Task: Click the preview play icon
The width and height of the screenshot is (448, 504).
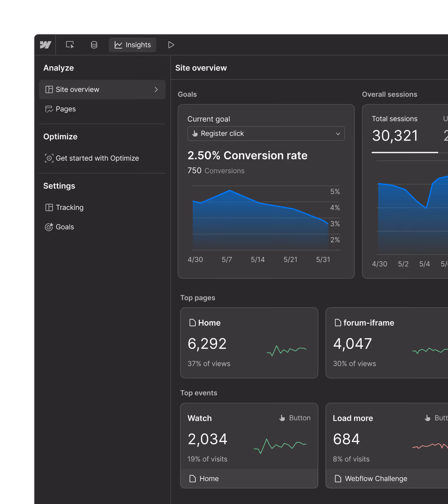Action: pyautogui.click(x=171, y=45)
